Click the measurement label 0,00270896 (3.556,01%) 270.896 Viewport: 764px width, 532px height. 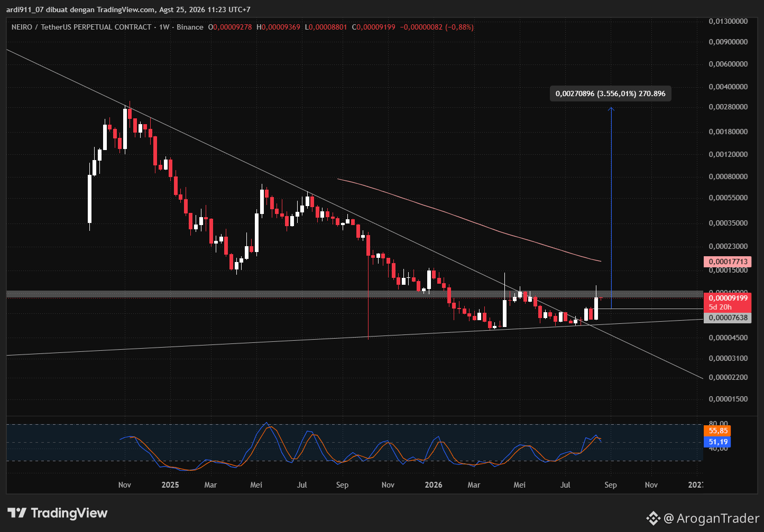coord(611,94)
